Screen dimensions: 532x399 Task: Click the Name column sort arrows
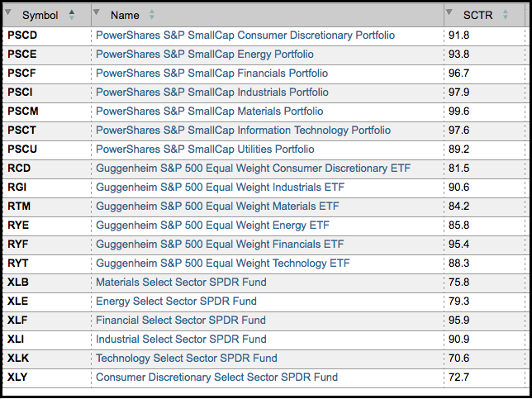point(151,15)
